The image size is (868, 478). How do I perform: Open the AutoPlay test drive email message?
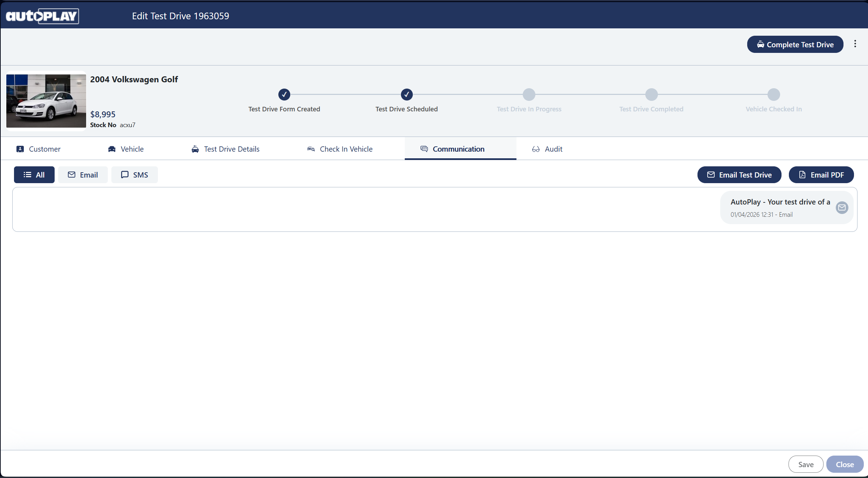click(780, 207)
